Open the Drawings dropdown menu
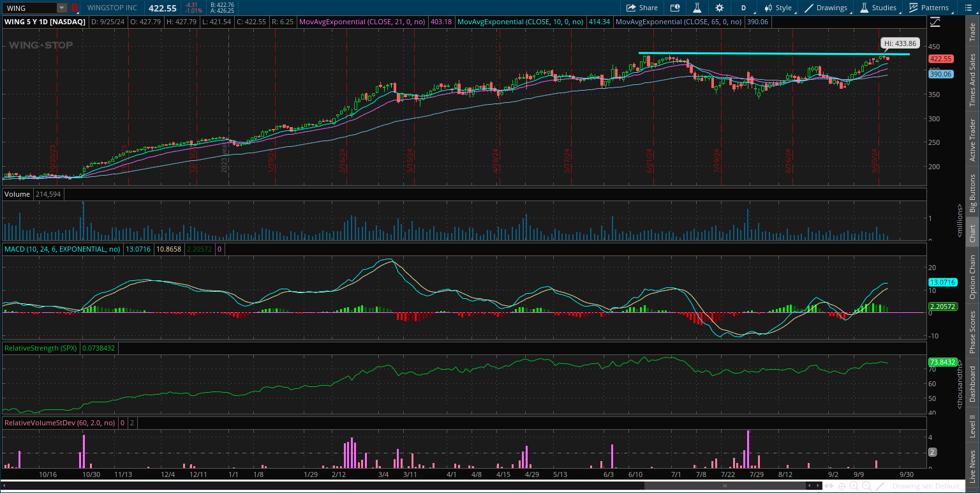This screenshot has height=493, width=980. [828, 8]
